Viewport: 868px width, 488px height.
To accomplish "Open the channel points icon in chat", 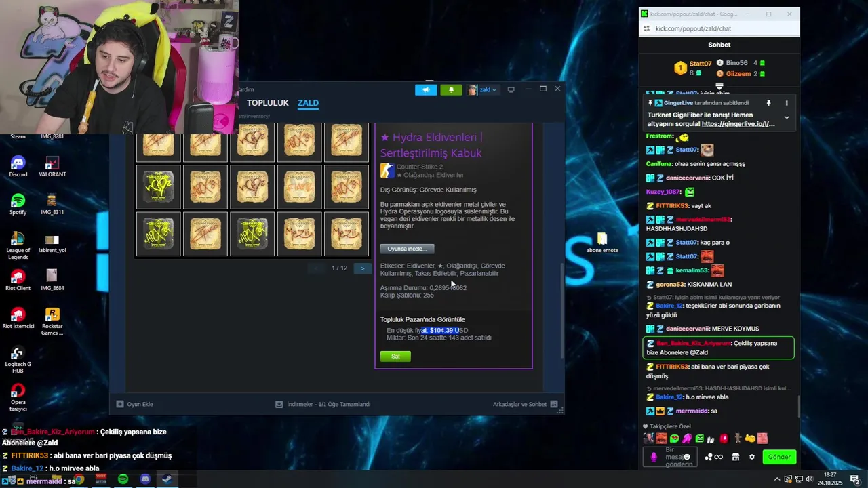I will pos(713,457).
